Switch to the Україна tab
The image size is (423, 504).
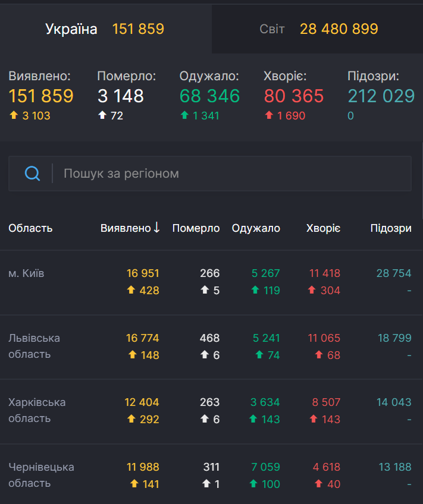105,29
